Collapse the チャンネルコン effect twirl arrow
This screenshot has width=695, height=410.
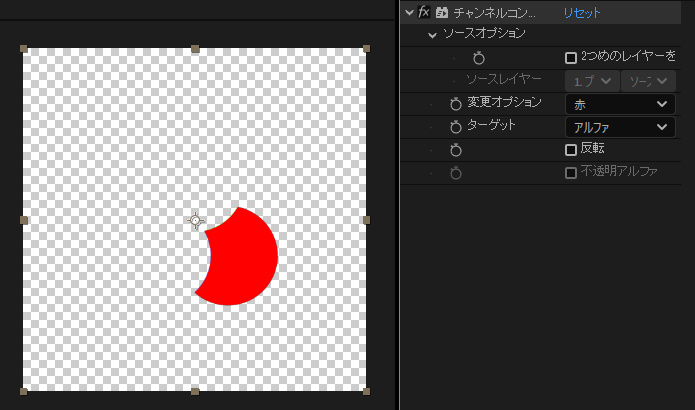point(408,13)
